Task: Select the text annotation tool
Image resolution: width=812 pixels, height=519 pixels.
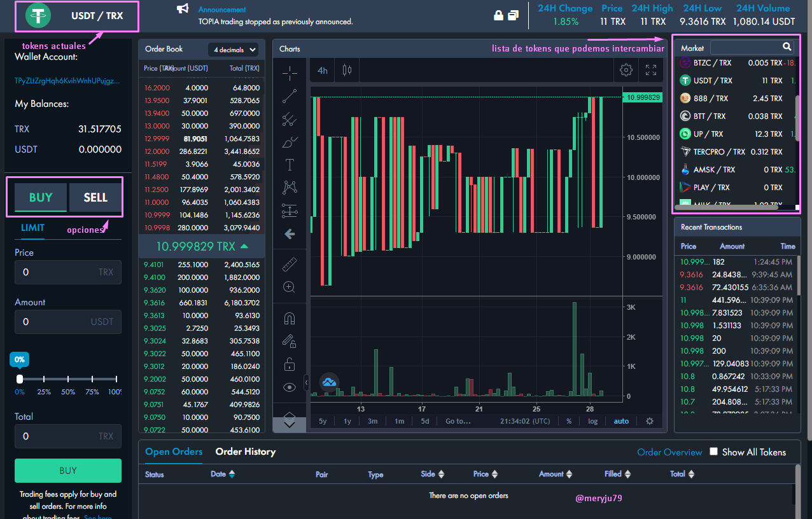Action: 290,165
